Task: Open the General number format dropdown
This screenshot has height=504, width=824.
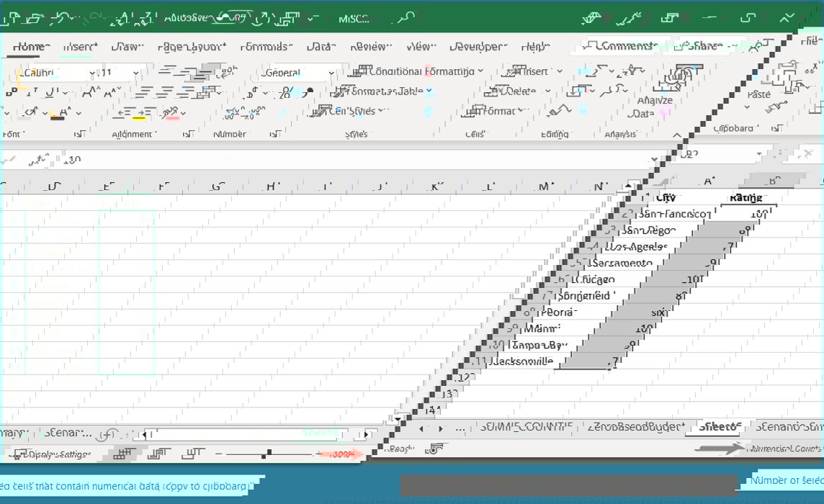Action: click(x=331, y=73)
